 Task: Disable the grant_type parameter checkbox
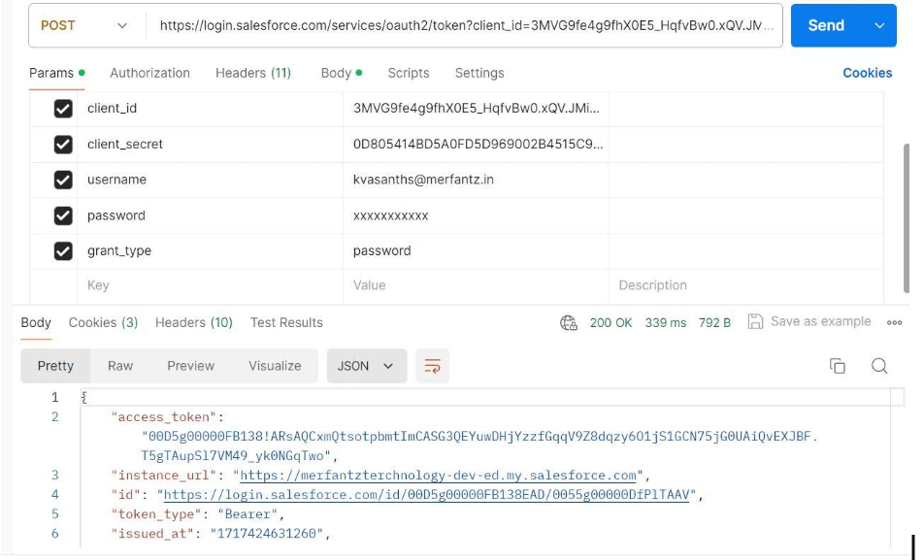[x=63, y=251]
